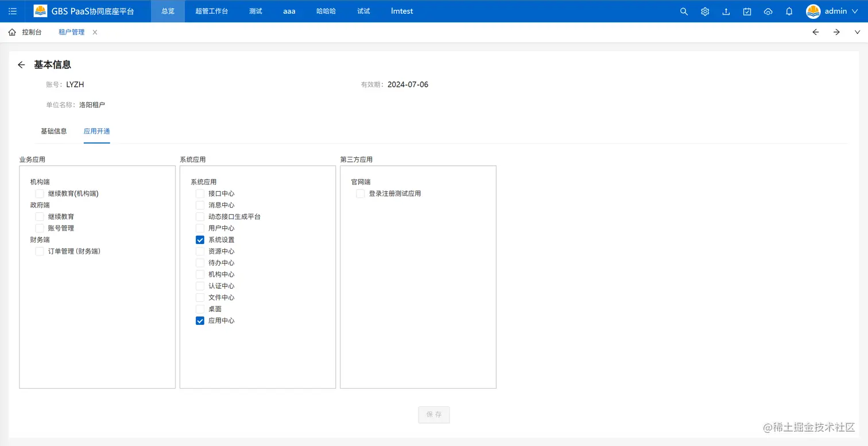This screenshot has height=446, width=868.
Task: Click the unit name 洛阳租户
Action: coord(92,105)
